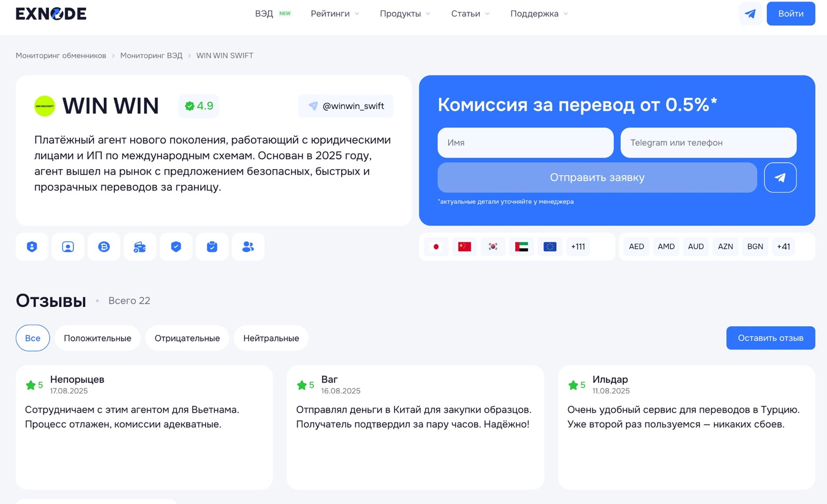
Task: Click the Bitcoin coin feature icon
Action: (x=104, y=247)
